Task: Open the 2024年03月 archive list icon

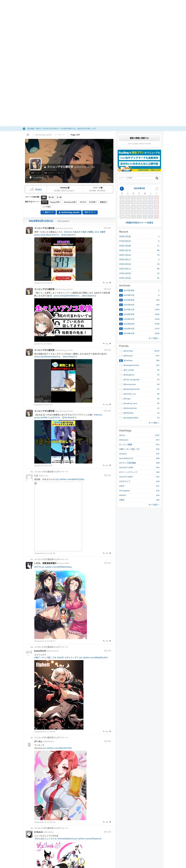Action: (x=121, y=329)
